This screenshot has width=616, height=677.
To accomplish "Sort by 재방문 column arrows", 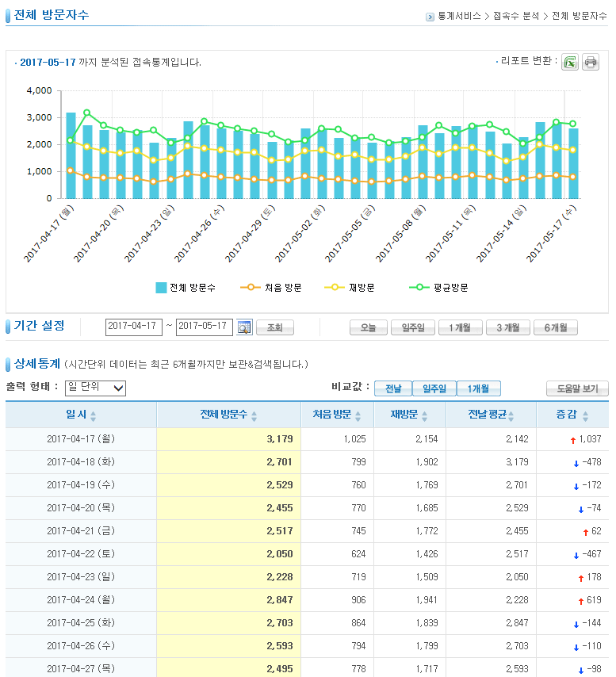I will pos(437,416).
